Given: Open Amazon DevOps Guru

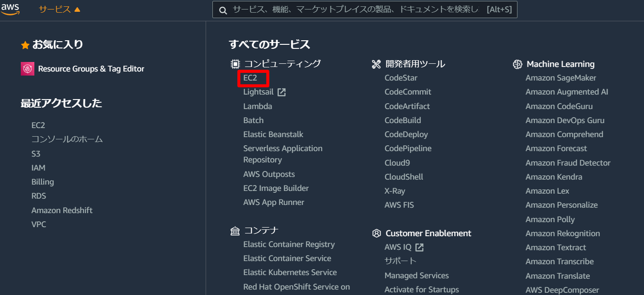Looking at the screenshot, I should click(565, 120).
